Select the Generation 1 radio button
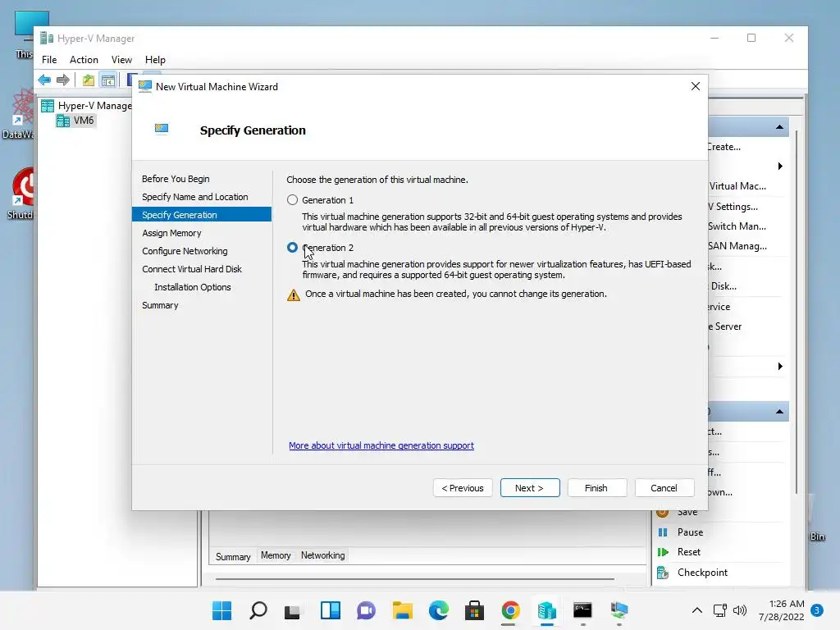The image size is (840, 630). pyautogui.click(x=292, y=200)
